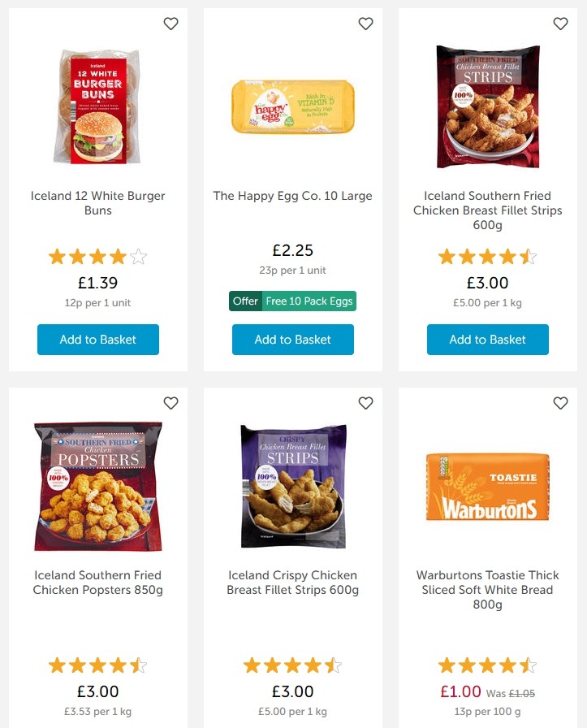The width and height of the screenshot is (587, 728).
Task: Open Warburtons Toastie Thick Sliced product link
Action: (488, 590)
